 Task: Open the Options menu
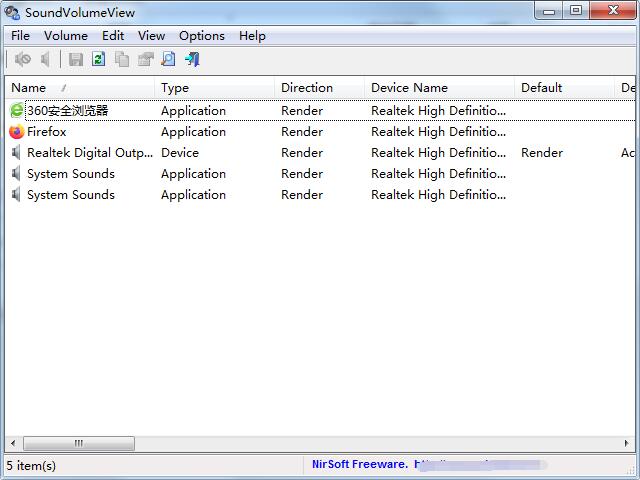pyautogui.click(x=202, y=36)
